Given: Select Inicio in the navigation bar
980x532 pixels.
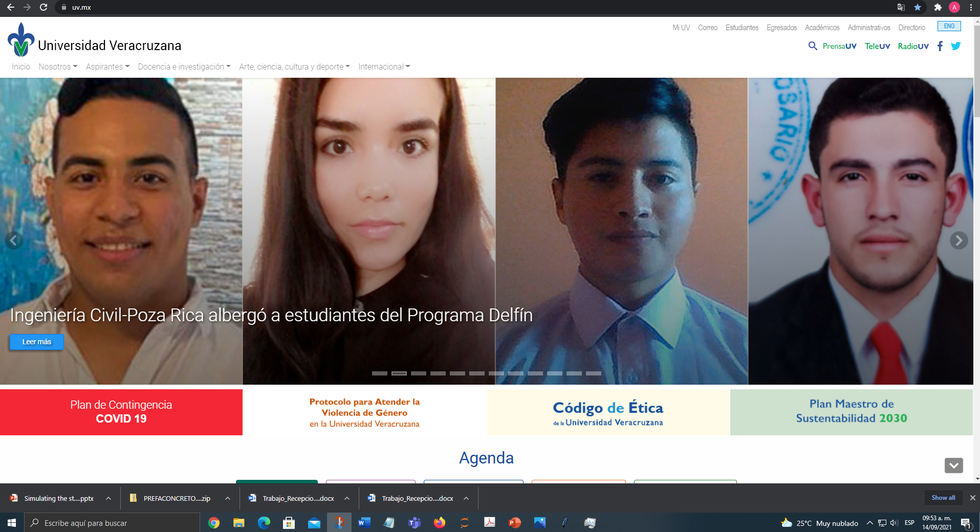Looking at the screenshot, I should click(x=21, y=67).
